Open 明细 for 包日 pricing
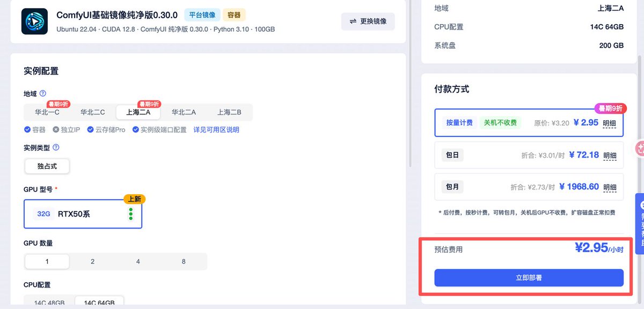 [610, 156]
